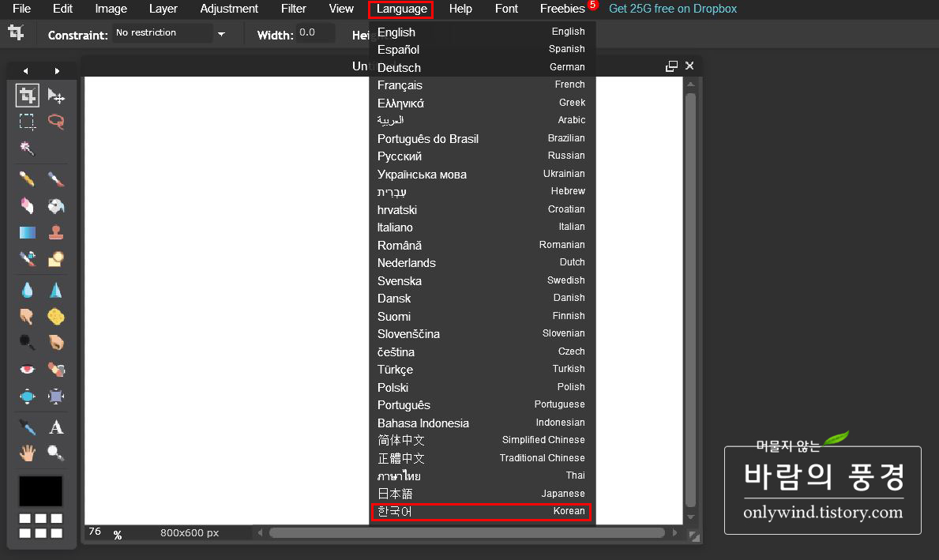The width and height of the screenshot is (939, 560).
Task: Open the View menu
Action: coord(340,9)
